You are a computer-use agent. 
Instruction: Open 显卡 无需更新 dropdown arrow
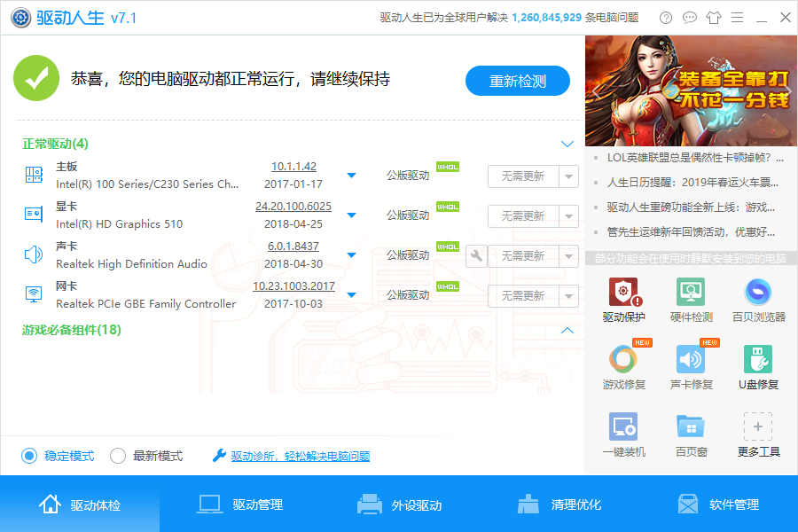(568, 215)
